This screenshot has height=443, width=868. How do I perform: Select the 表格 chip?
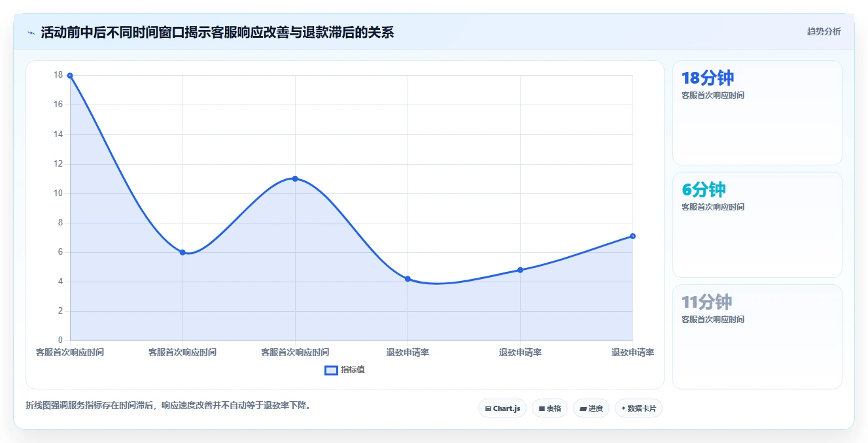549,408
